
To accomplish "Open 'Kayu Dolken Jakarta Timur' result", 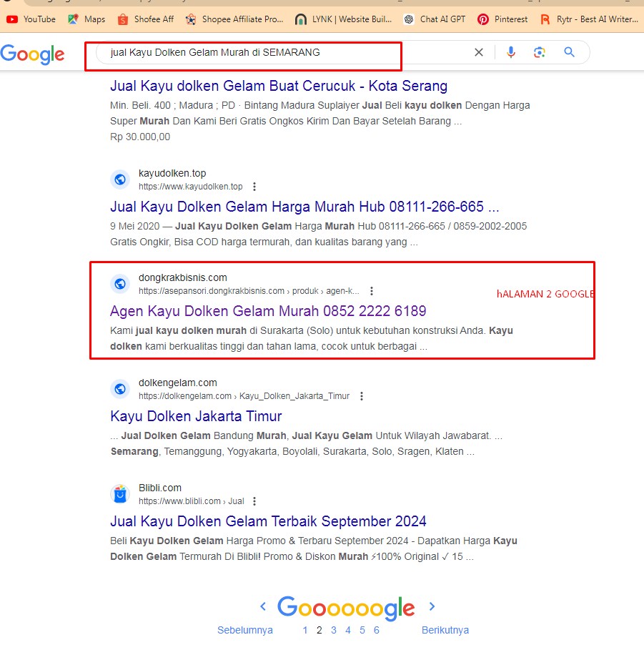I will click(196, 416).
